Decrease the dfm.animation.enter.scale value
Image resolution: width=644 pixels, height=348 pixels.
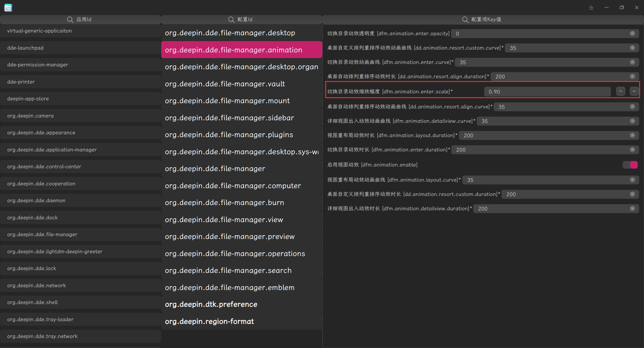pyautogui.click(x=634, y=92)
